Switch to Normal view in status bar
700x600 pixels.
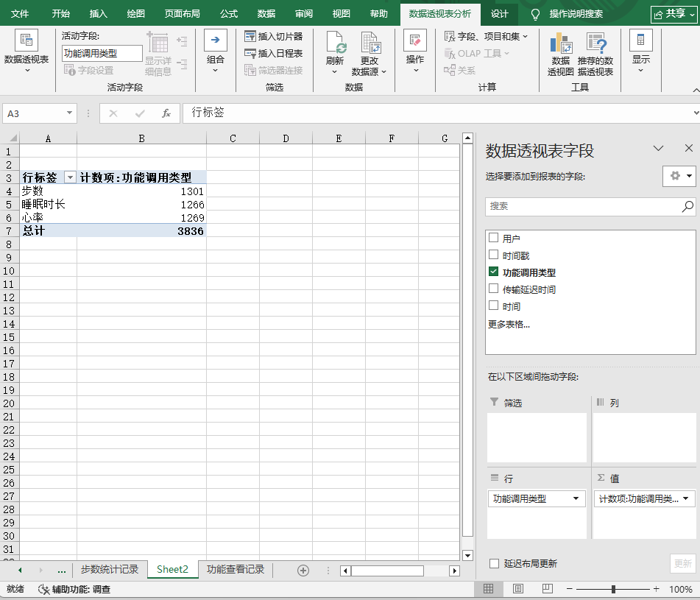click(x=489, y=589)
